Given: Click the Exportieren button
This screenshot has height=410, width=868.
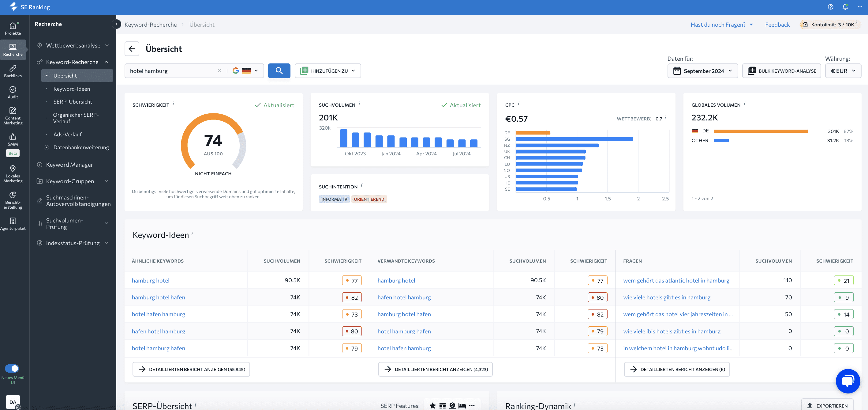Looking at the screenshot, I should [827, 405].
